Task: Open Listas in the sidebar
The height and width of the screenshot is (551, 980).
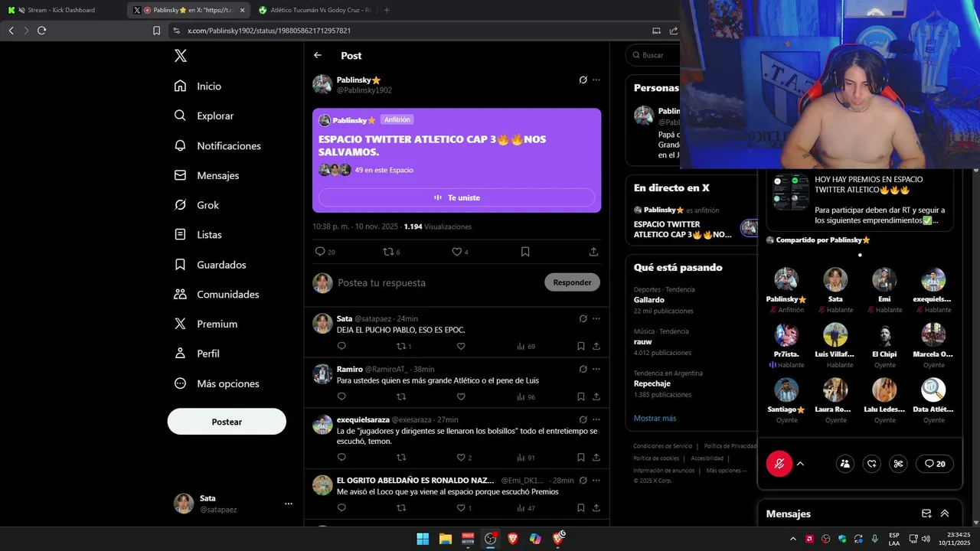Action: point(198,235)
